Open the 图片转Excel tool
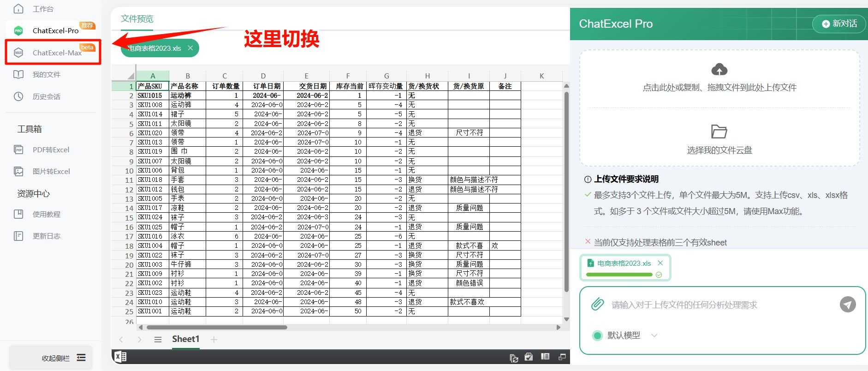Viewport: 868px width, 371px height. [x=51, y=172]
